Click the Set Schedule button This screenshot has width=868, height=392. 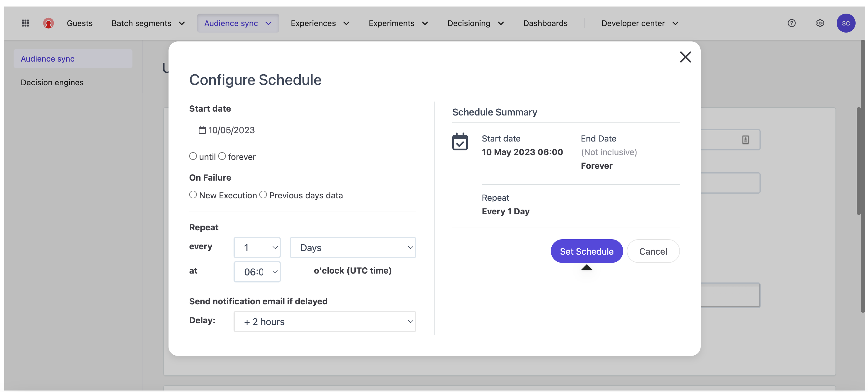[x=586, y=251]
